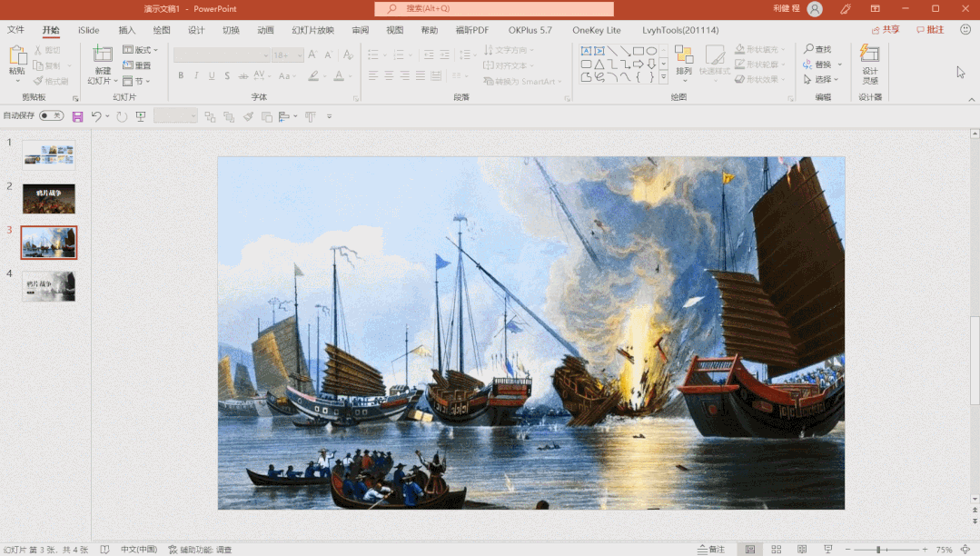This screenshot has width=980, height=556.
Task: Toggle Bold formatting
Action: pyautogui.click(x=181, y=75)
